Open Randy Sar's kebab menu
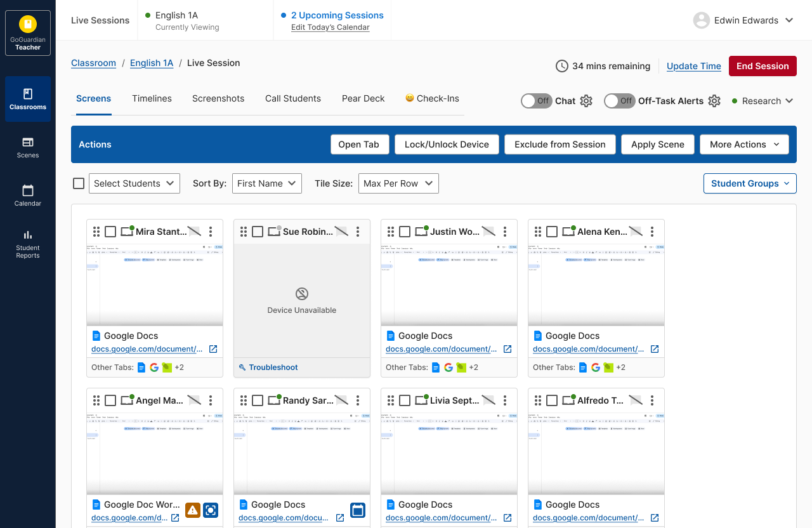This screenshot has width=812, height=528. point(358,400)
